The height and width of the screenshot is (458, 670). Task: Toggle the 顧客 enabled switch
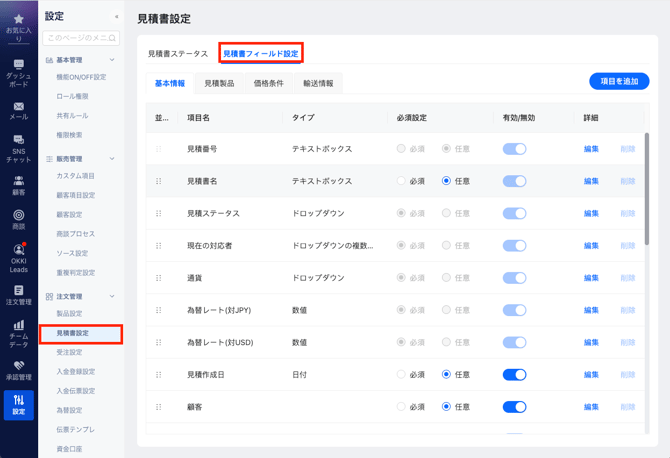point(514,407)
